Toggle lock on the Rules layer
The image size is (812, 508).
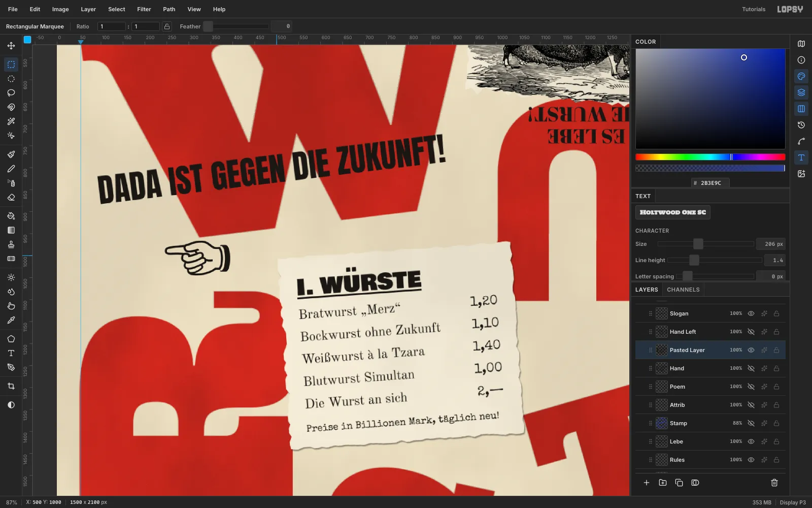pyautogui.click(x=776, y=460)
